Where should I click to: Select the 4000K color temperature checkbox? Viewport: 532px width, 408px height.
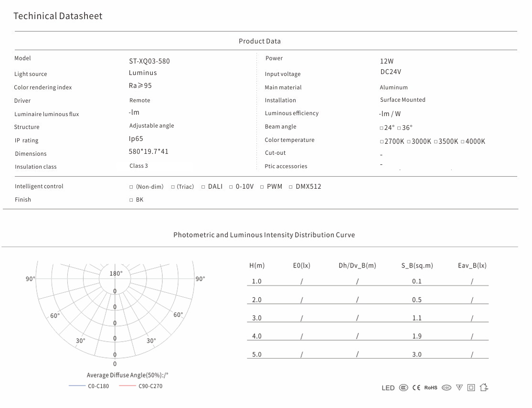tap(462, 142)
